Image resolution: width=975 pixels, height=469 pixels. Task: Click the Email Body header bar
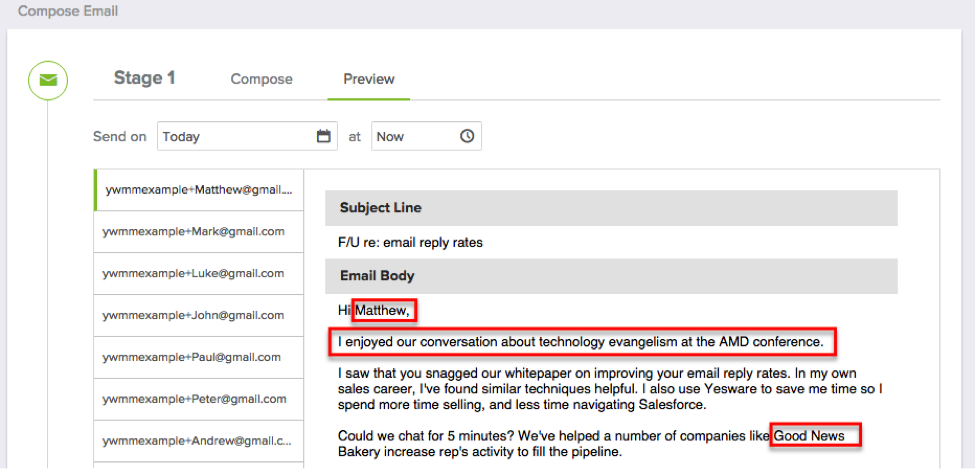coord(611,276)
